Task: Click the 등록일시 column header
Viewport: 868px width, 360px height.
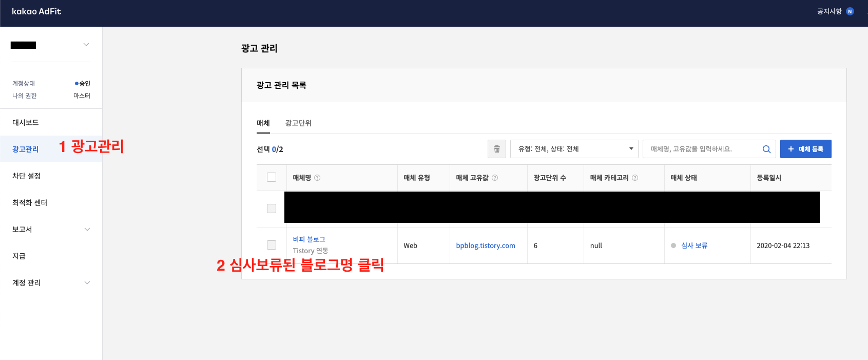Action: (769, 178)
